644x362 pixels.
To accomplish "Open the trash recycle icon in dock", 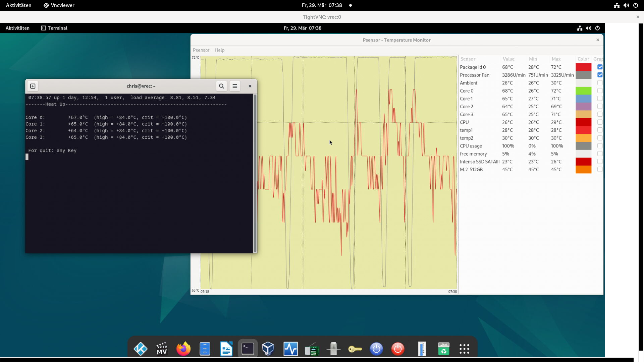I will click(443, 349).
